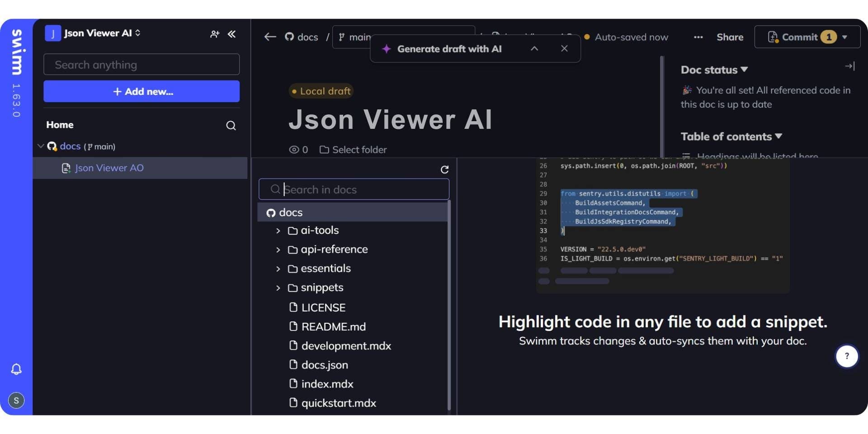The width and height of the screenshot is (868, 434).
Task: Click the Add new button
Action: point(142,91)
